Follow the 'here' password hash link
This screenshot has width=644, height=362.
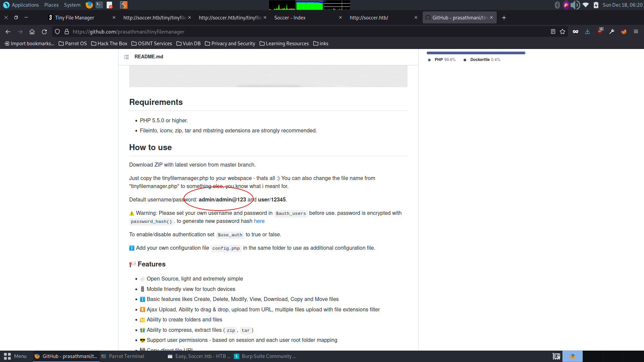[x=259, y=221]
